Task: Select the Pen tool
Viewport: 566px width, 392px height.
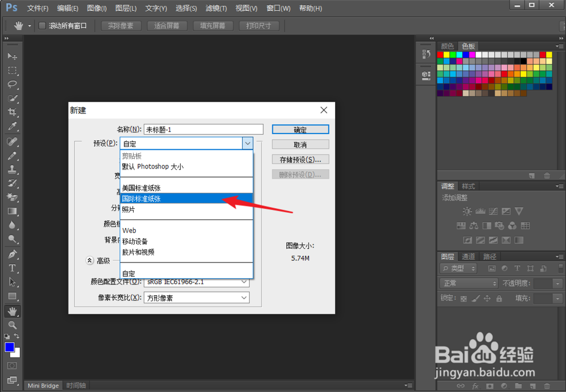Action: pyautogui.click(x=12, y=253)
